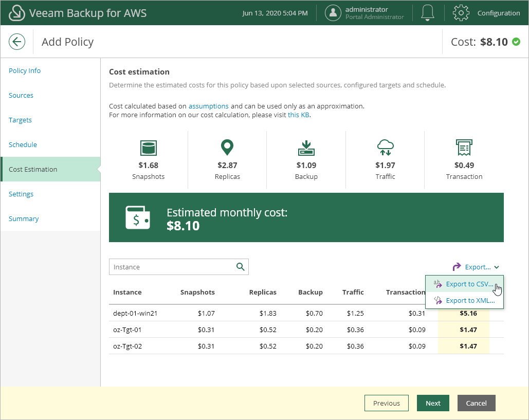Viewport: 529px width, 420px height.
Task: Select the Cost Estimation step
Action: [50, 169]
